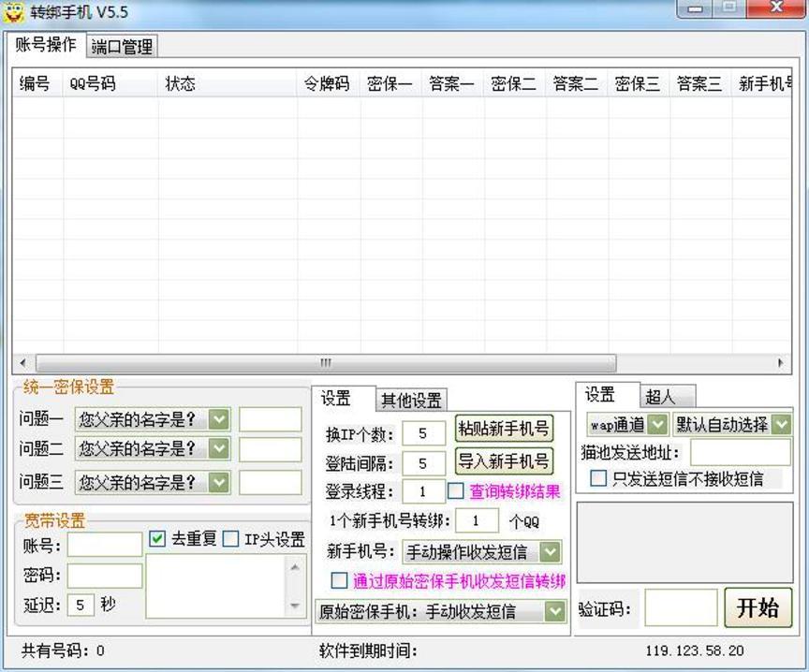Click the 粘贴新手机号 button
This screenshot has width=809, height=672.
tap(504, 429)
